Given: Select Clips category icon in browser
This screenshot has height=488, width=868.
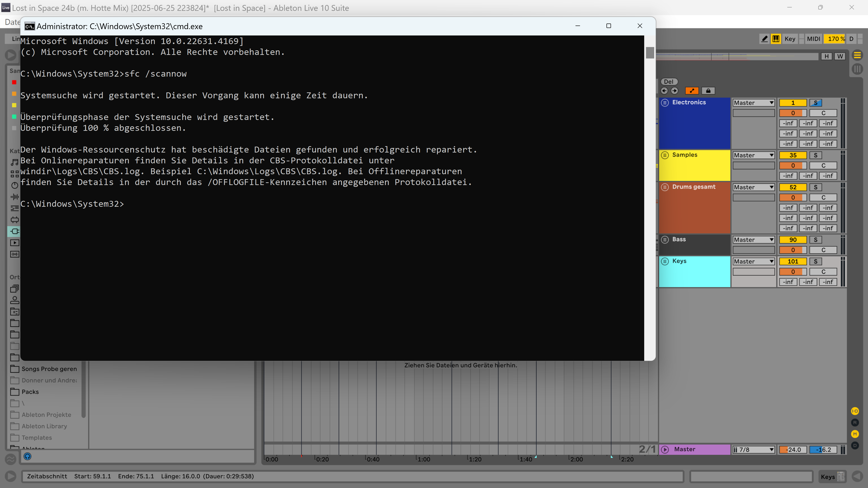Looking at the screenshot, I should pos(14,242).
